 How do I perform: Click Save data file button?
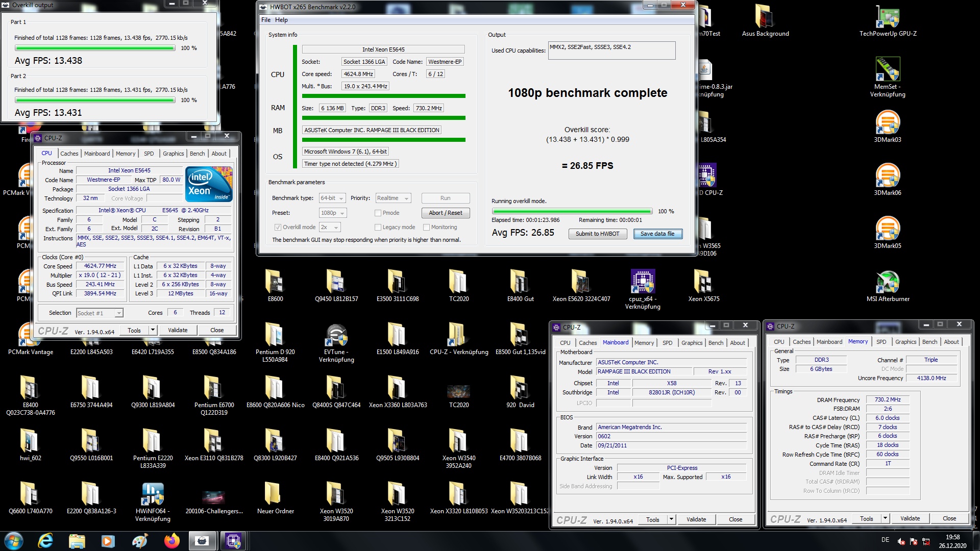pyautogui.click(x=657, y=234)
